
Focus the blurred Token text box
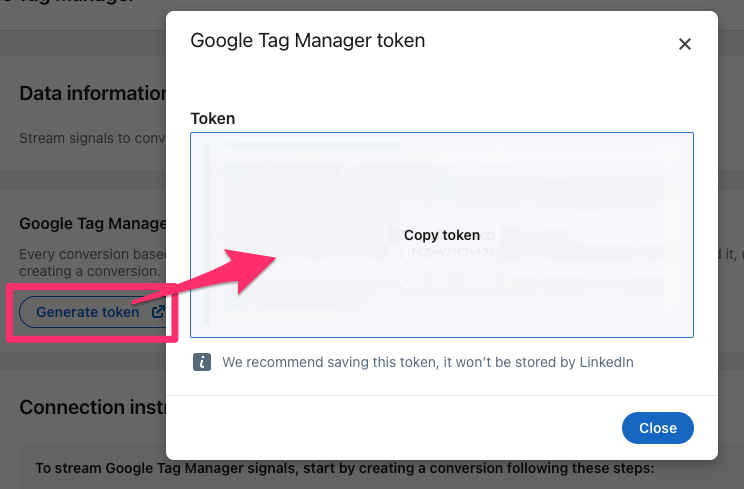(x=442, y=235)
